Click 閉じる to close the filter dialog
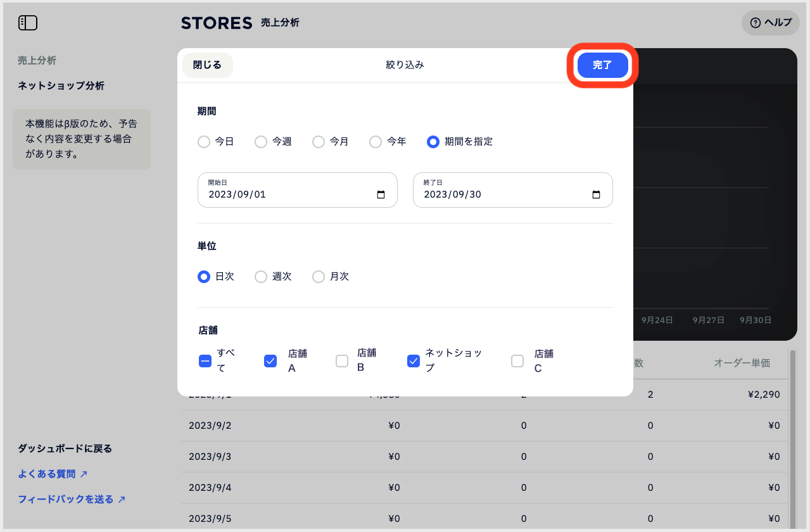The width and height of the screenshot is (810, 532). pyautogui.click(x=207, y=65)
